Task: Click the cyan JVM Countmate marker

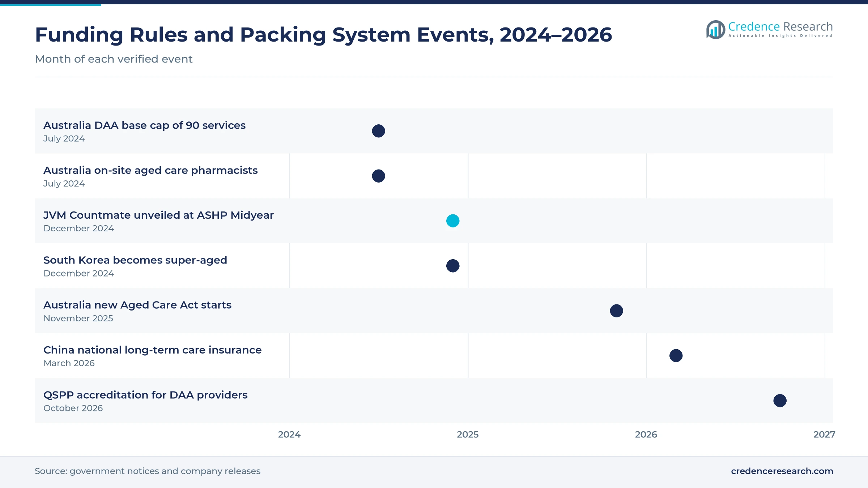Action: pyautogui.click(x=453, y=221)
